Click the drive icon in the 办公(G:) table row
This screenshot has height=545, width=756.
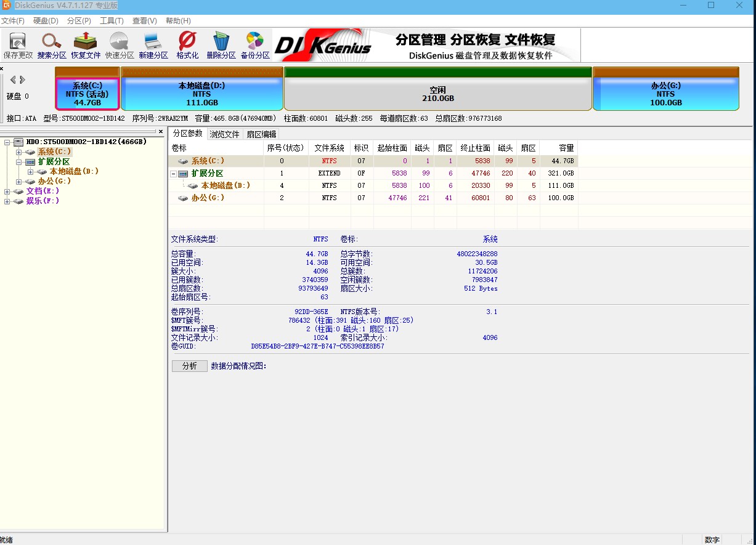coord(183,198)
